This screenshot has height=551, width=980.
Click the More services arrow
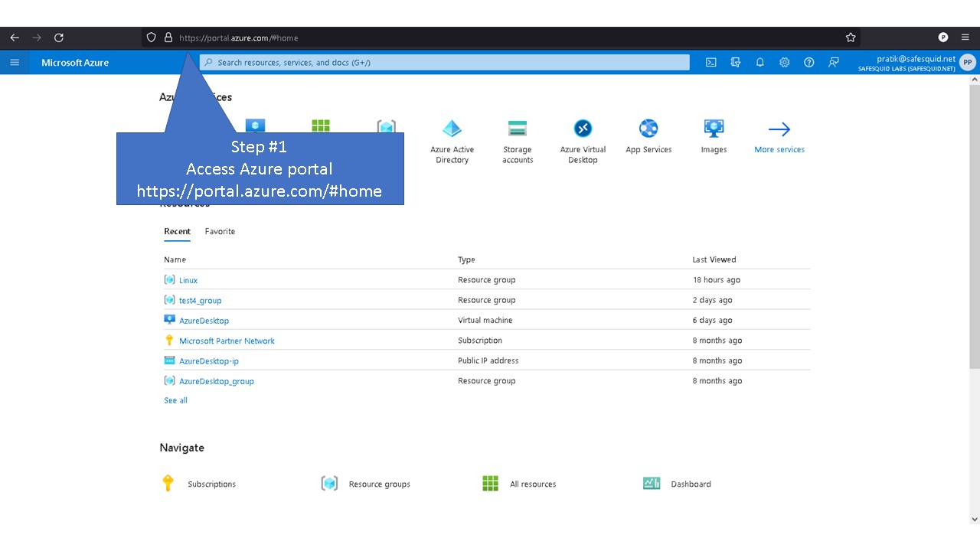(x=779, y=129)
